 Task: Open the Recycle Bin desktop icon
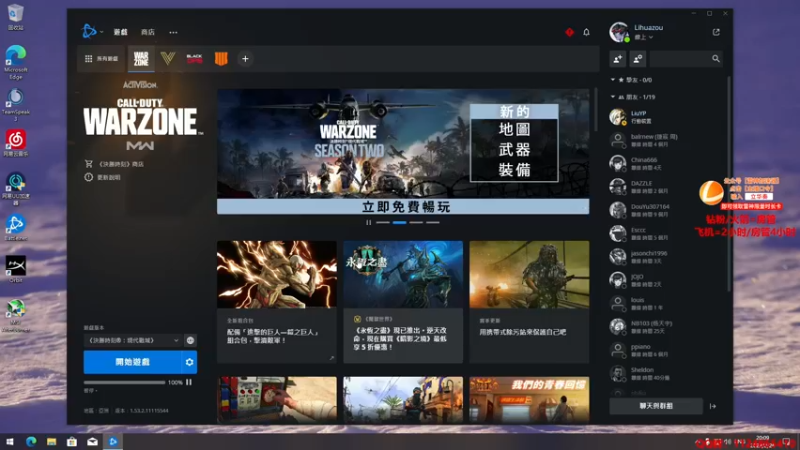pos(15,17)
